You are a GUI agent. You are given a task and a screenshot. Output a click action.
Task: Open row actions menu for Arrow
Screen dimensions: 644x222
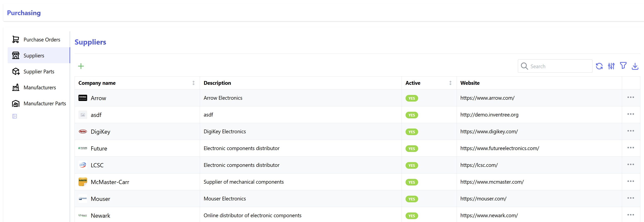click(631, 97)
